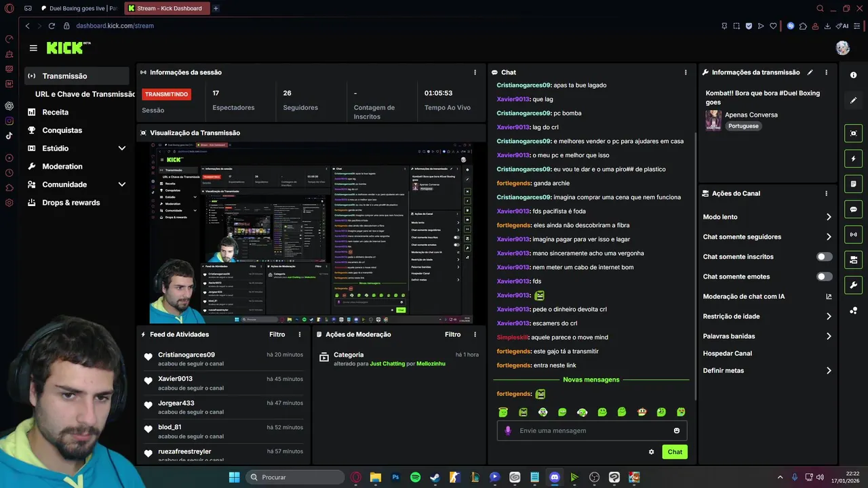Open Filtro dropdown in Ações de Moderação
868x488 pixels.
coord(452,335)
